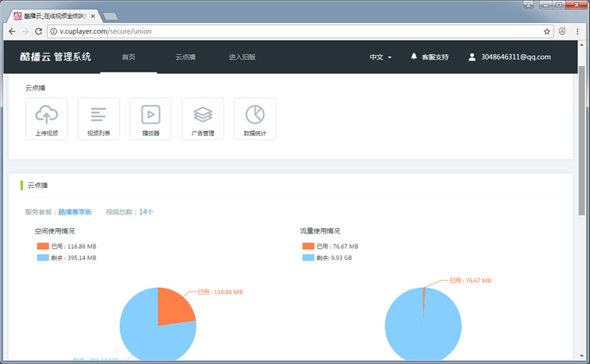Open account 3048646311@qq.com
The height and width of the screenshot is (364, 590).
[x=515, y=57]
